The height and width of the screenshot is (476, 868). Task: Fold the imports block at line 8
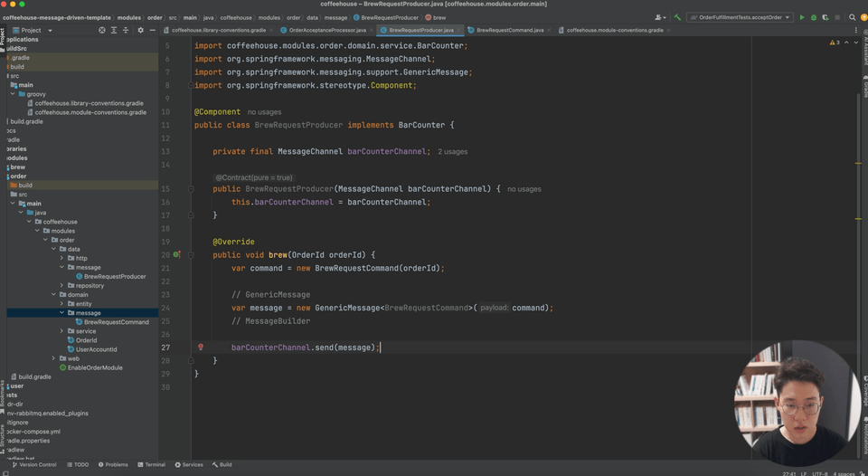point(191,85)
